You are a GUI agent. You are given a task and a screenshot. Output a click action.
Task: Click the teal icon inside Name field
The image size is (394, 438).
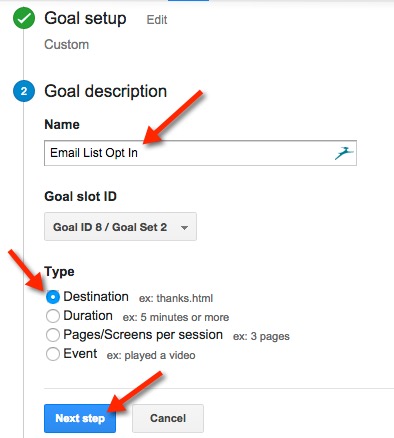coord(344,153)
